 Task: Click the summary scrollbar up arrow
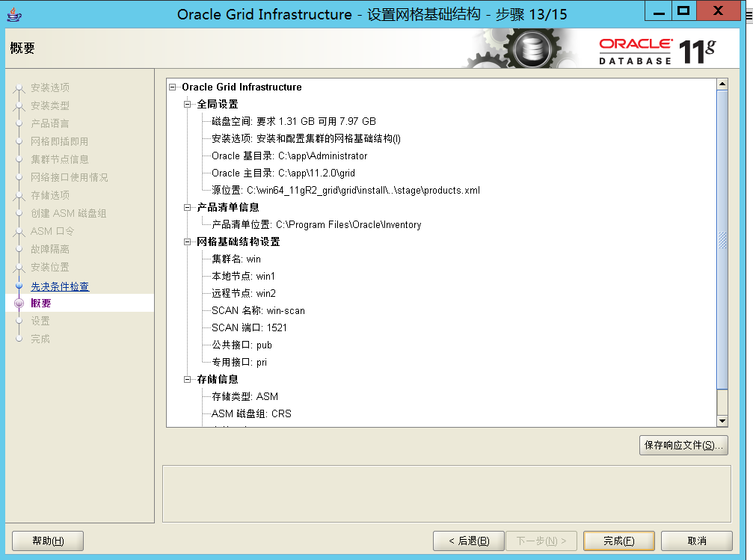[722, 84]
